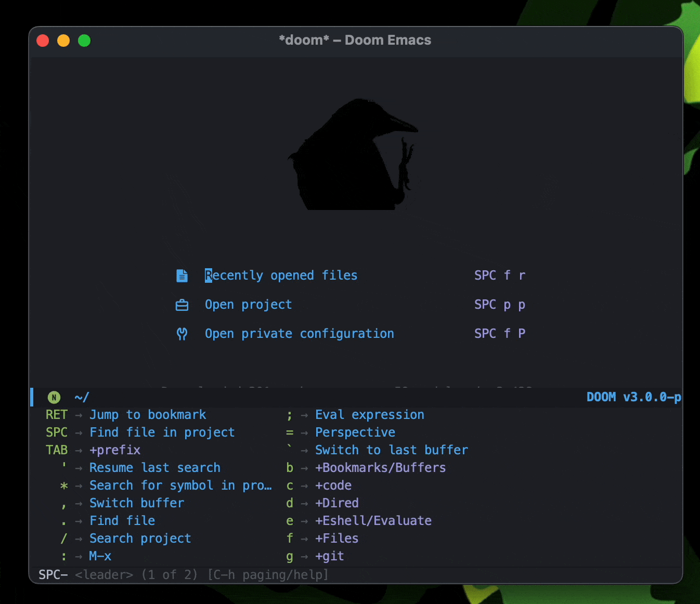Expand the +code prefix menu

tap(333, 485)
